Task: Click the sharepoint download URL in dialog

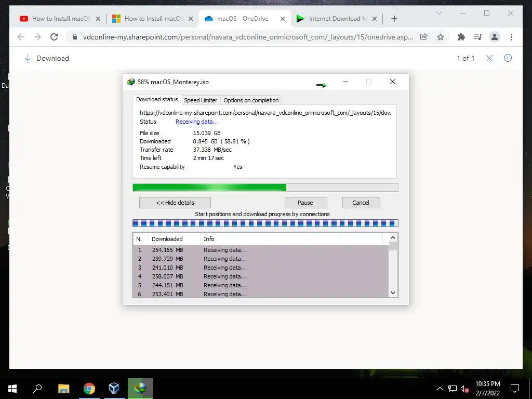Action: (x=265, y=113)
